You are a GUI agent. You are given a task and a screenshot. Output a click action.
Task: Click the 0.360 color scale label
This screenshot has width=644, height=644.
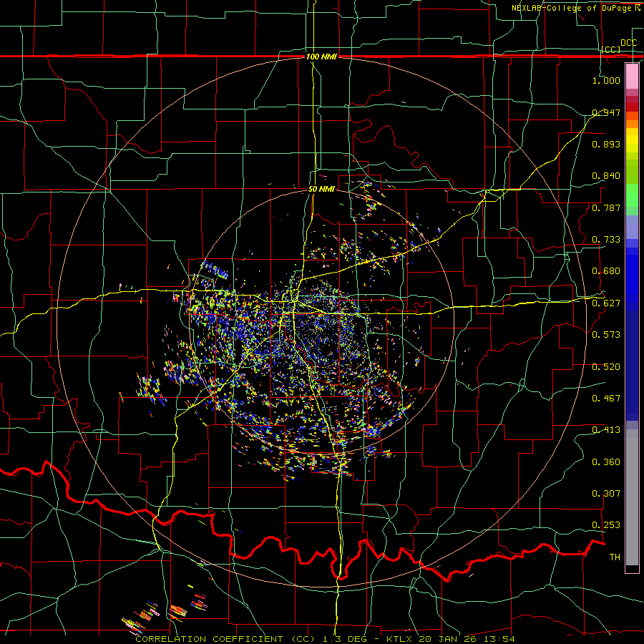pyautogui.click(x=606, y=462)
